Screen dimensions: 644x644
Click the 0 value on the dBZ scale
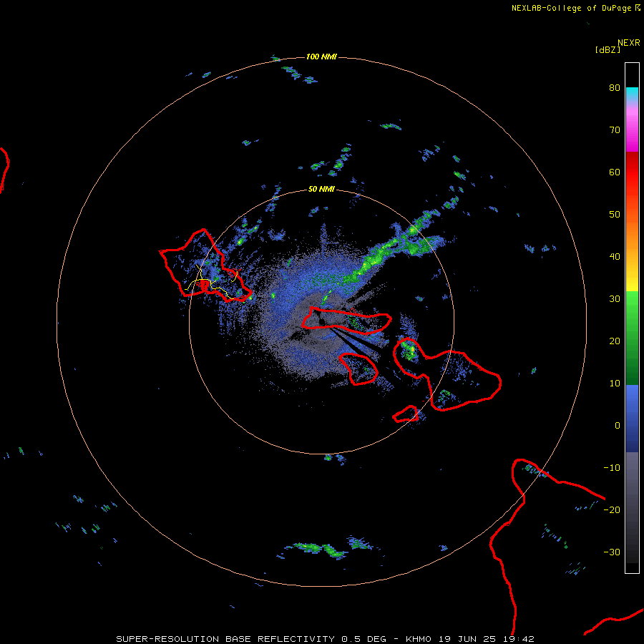(618, 426)
